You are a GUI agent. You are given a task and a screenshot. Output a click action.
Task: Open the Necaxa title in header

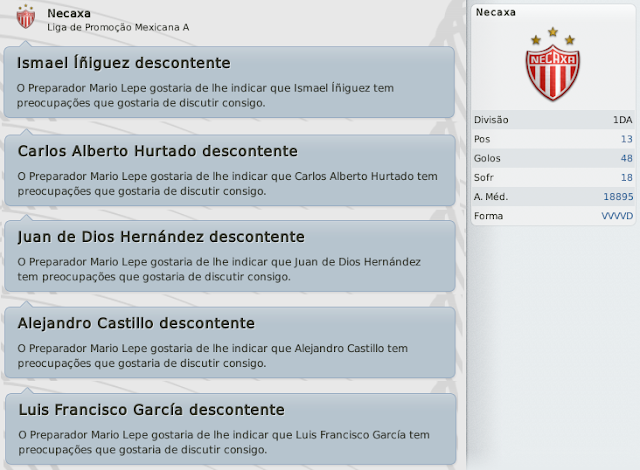(x=69, y=13)
